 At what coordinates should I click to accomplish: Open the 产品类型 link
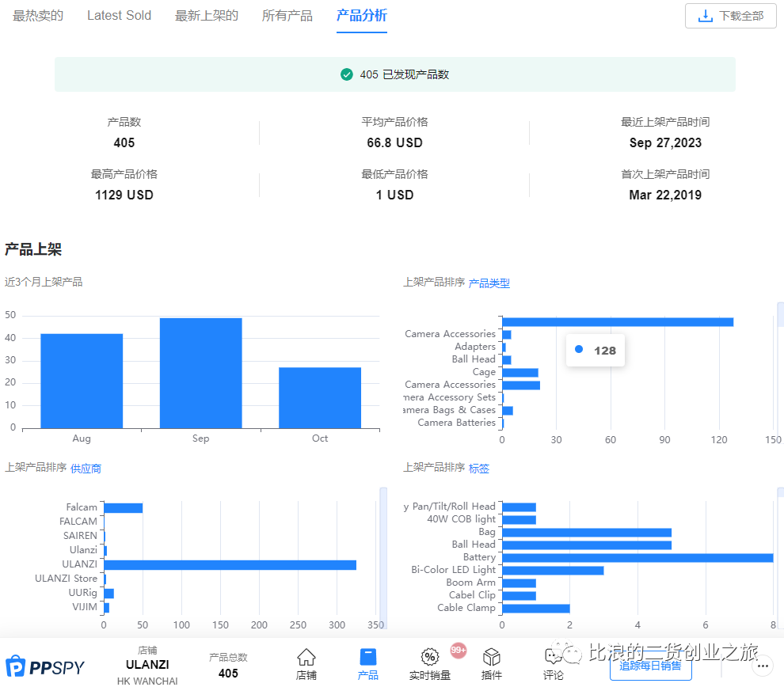[x=489, y=283]
